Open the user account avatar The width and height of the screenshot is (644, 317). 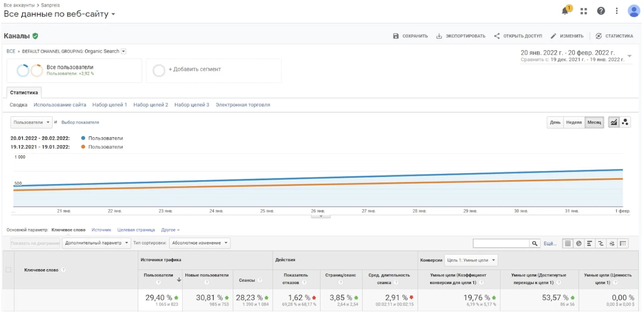[x=634, y=11]
